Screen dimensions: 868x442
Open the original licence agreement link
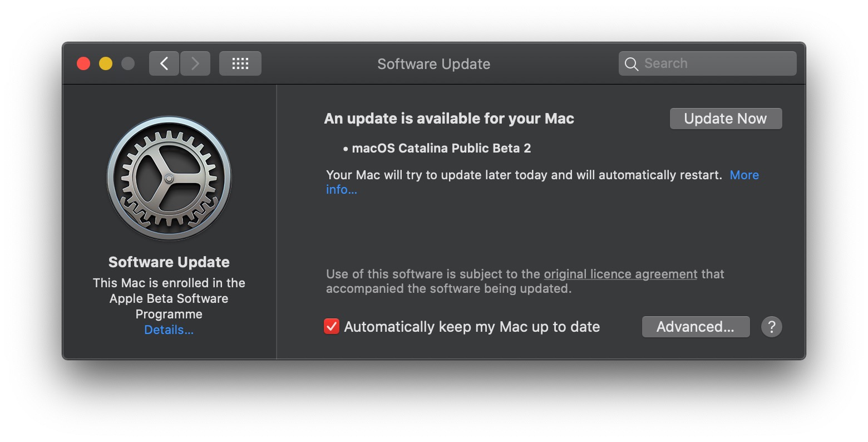(620, 274)
